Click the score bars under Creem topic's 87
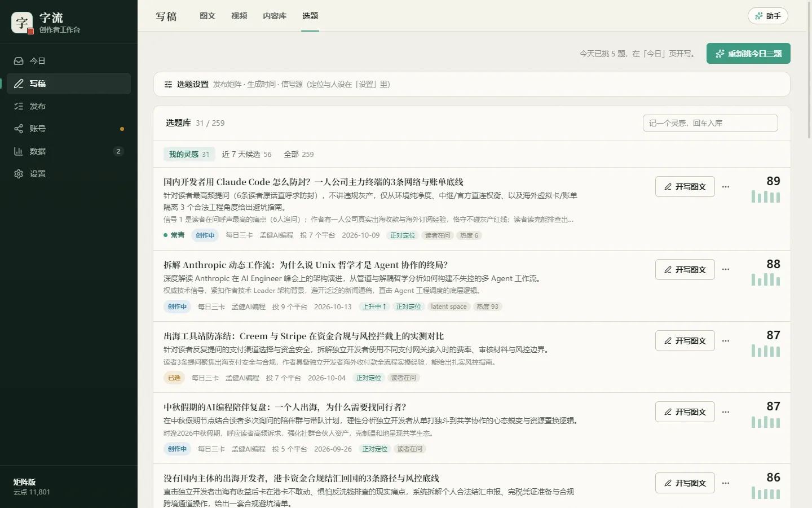This screenshot has height=508, width=812. tap(766, 351)
